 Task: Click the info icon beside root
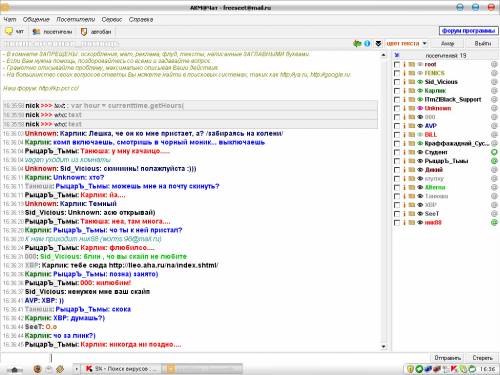pyautogui.click(x=405, y=64)
